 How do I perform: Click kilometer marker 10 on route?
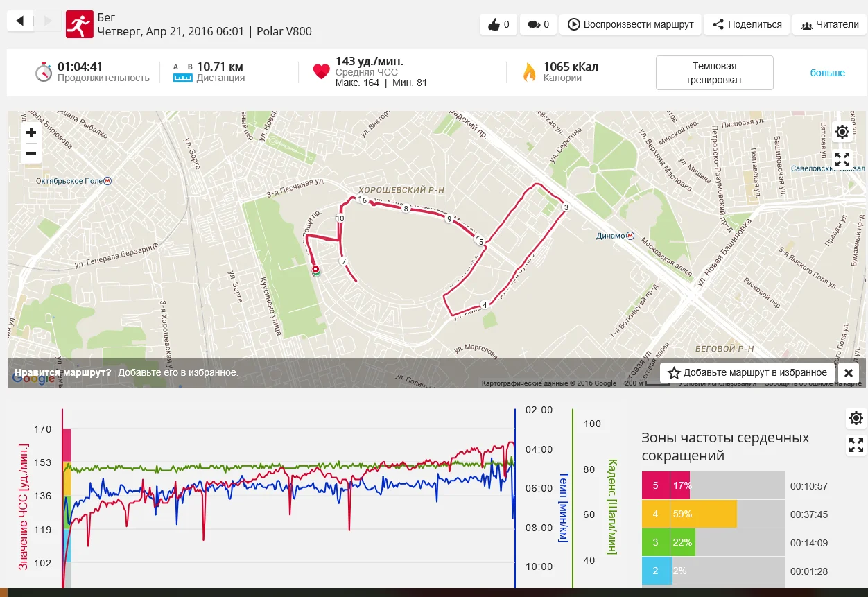[340, 218]
